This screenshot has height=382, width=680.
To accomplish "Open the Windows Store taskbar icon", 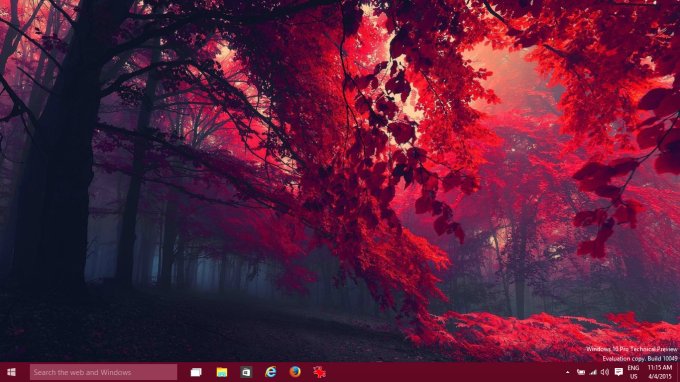I will tap(246, 372).
